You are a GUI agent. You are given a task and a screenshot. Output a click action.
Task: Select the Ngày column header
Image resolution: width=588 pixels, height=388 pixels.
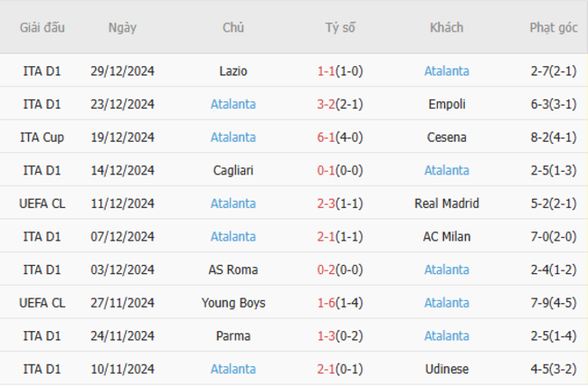point(122,27)
